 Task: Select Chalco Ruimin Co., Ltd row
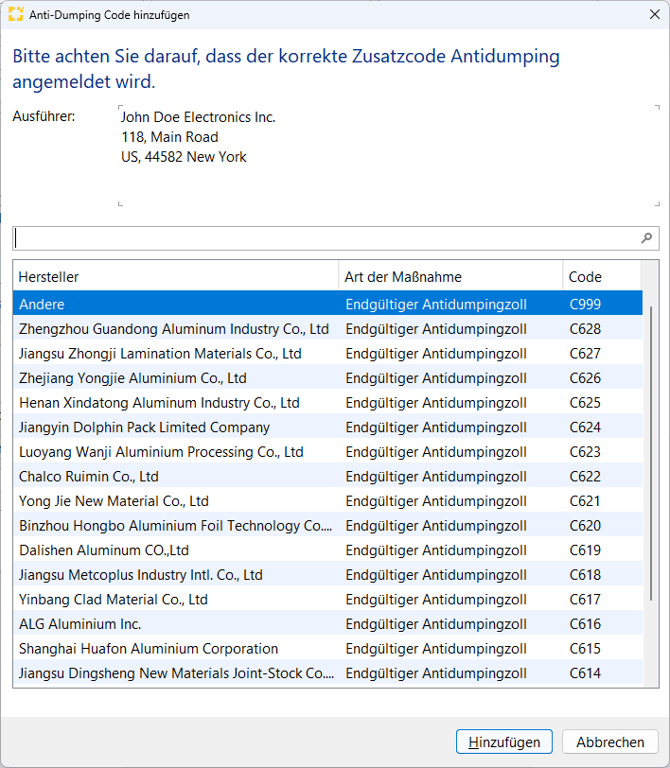pyautogui.click(x=328, y=476)
